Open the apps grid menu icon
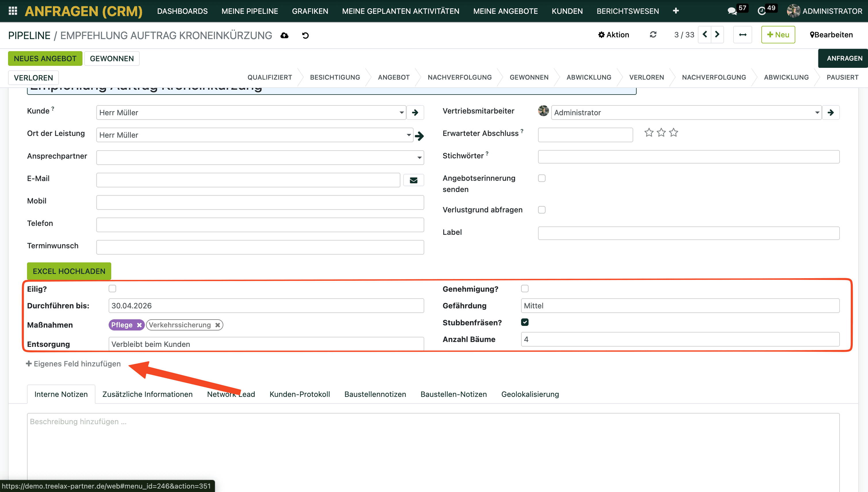Image resolution: width=868 pixels, height=492 pixels. click(x=13, y=11)
